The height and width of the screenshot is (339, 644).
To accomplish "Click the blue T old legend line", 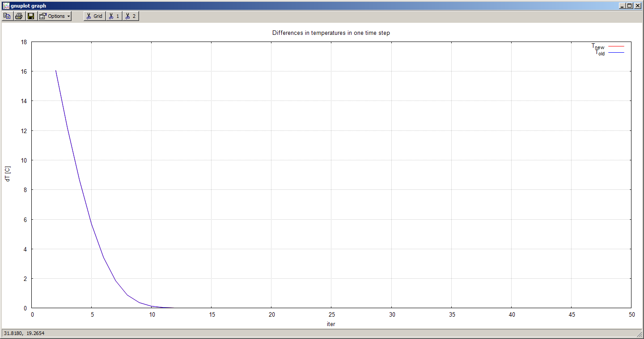I will (x=616, y=53).
